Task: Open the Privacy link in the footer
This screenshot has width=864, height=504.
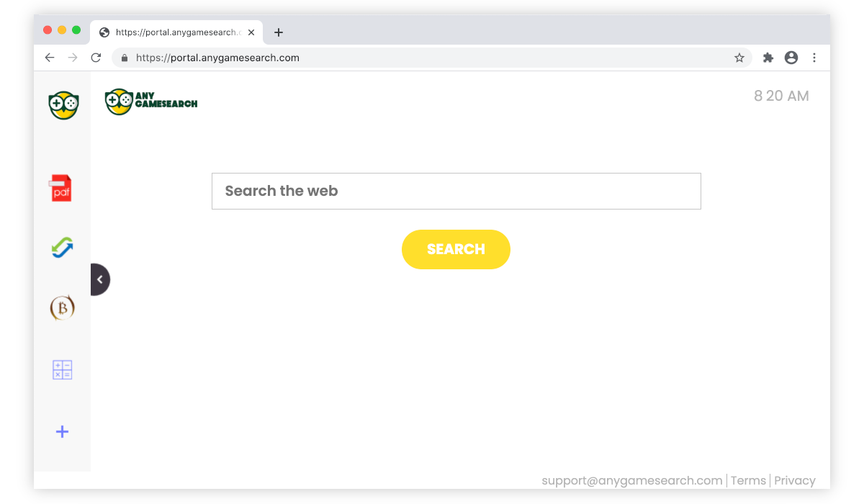Action: [x=795, y=480]
